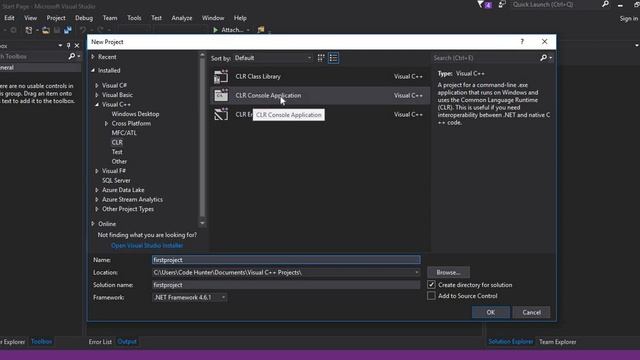The image size is (640, 360).
Task: Switch templates to small icons grid view
Action: pyautogui.click(x=321, y=58)
